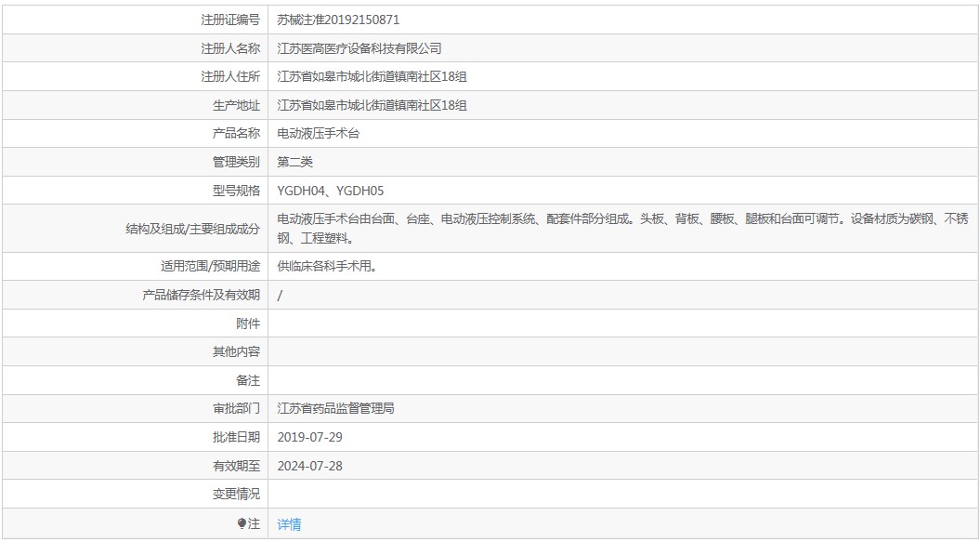Click the 其他内容 label
Viewport: 980px width, 542px height.
(236, 351)
